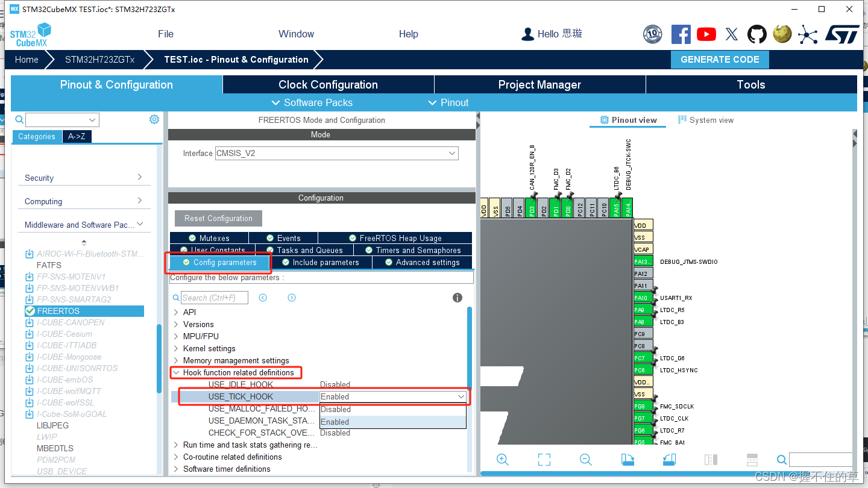Click the side-by-side split view icon

click(x=711, y=460)
